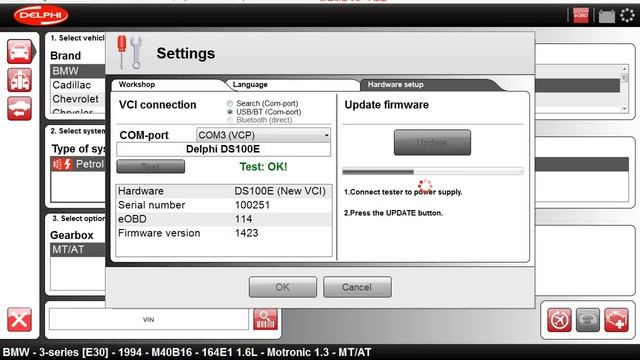Click the Cancel button
The image size is (640, 360).
coord(357,287)
